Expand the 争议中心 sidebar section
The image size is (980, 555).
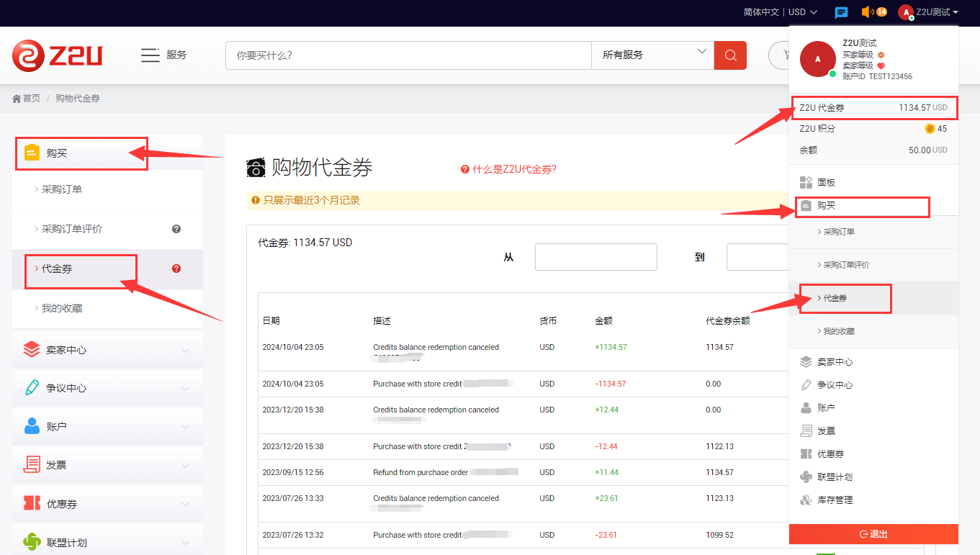point(107,388)
